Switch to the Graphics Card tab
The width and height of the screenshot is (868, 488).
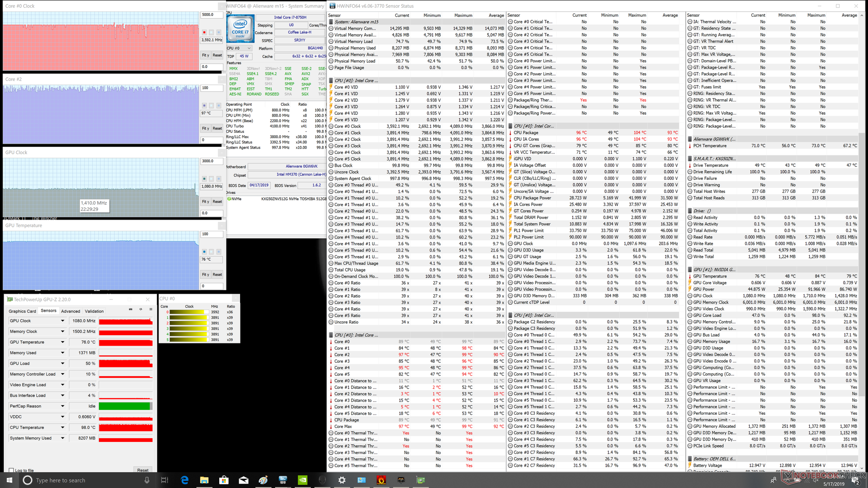click(22, 311)
